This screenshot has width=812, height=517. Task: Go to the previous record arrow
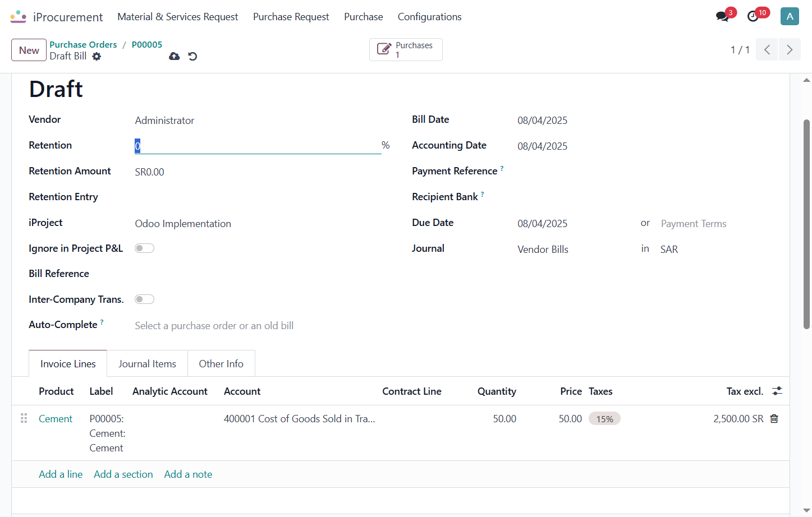coord(767,49)
